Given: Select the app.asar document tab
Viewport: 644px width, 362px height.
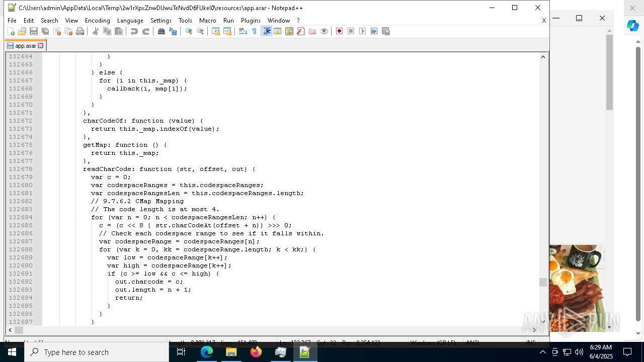Looking at the screenshot, I should point(25,46).
